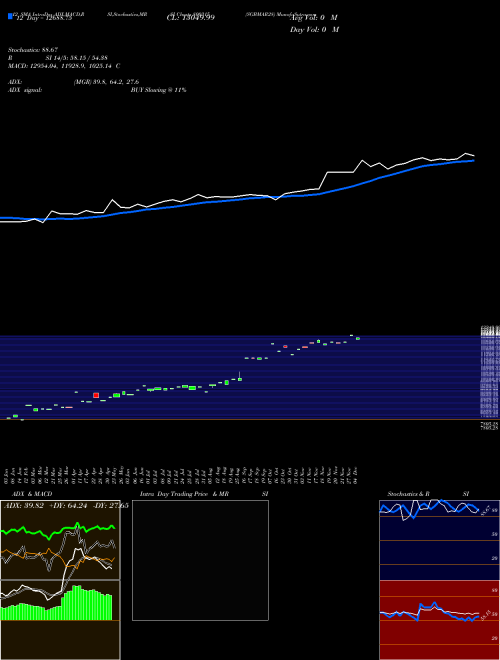This screenshot has width=500, height=660.
Task: Click the '7895.25' price axis label
Action: [490, 426]
